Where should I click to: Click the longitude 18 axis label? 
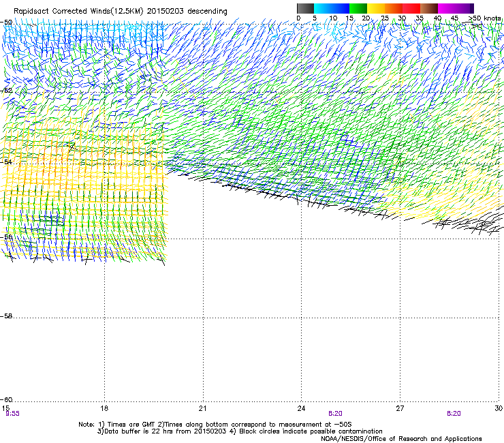tap(104, 408)
